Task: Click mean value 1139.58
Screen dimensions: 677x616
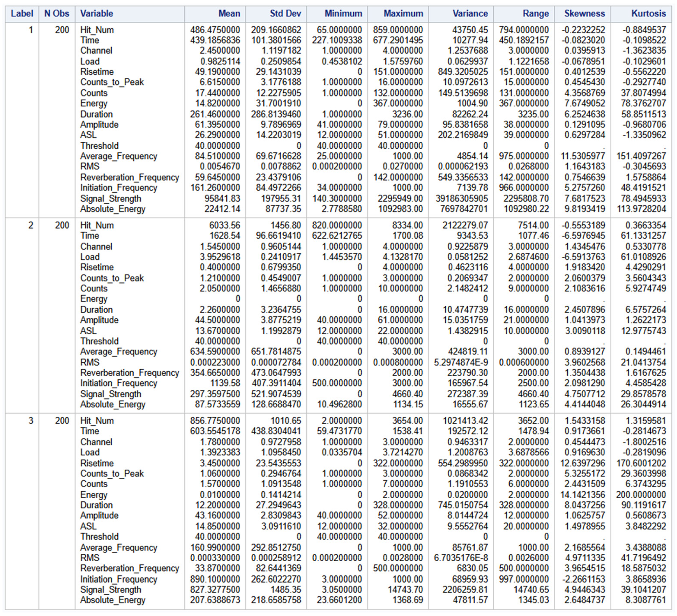Action: click(225, 383)
